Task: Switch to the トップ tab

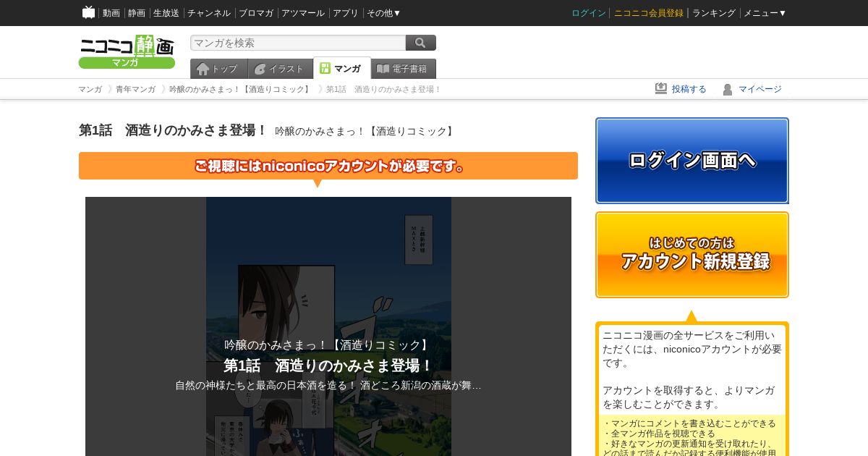Action: (x=218, y=69)
